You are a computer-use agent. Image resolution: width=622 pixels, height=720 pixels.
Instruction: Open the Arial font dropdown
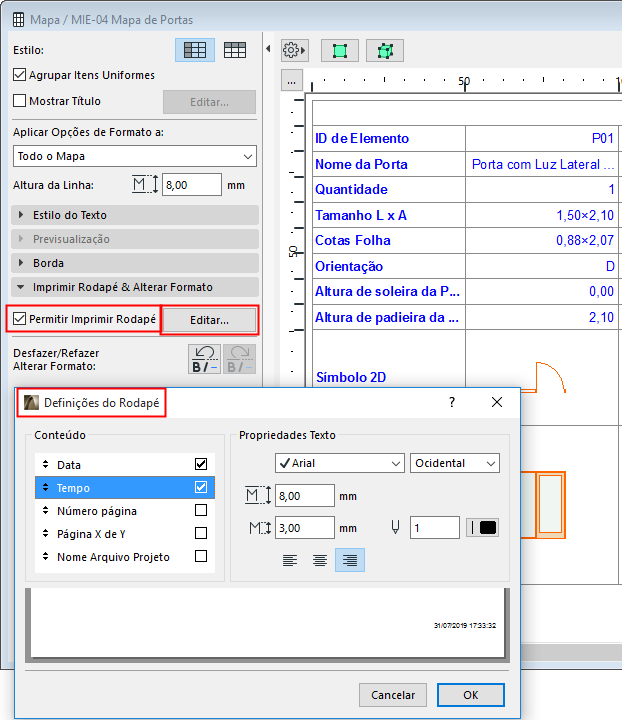click(340, 463)
